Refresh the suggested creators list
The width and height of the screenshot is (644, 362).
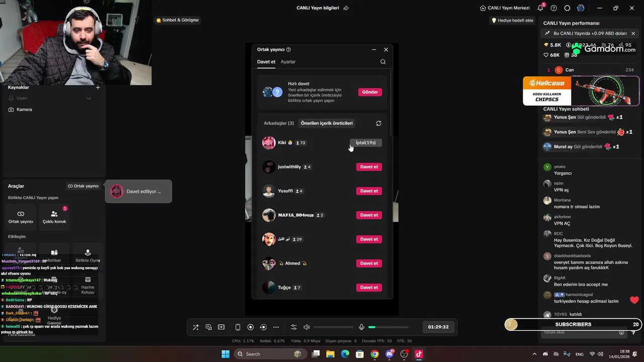[378, 123]
